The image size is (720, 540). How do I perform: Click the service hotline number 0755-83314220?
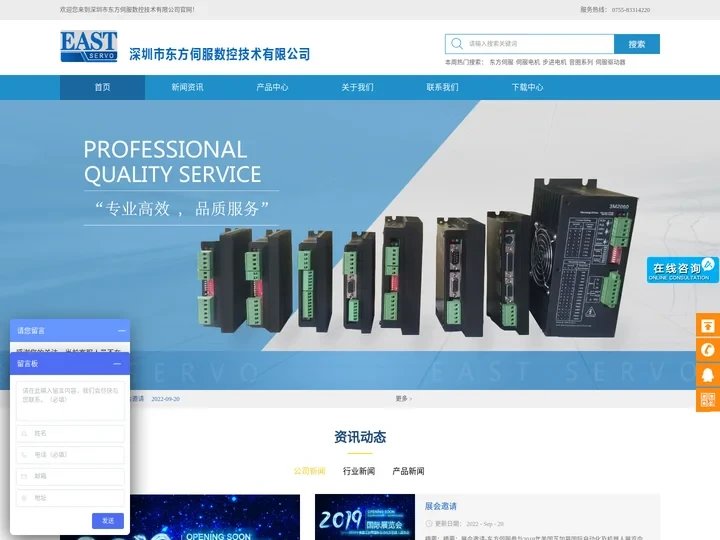pos(630,10)
